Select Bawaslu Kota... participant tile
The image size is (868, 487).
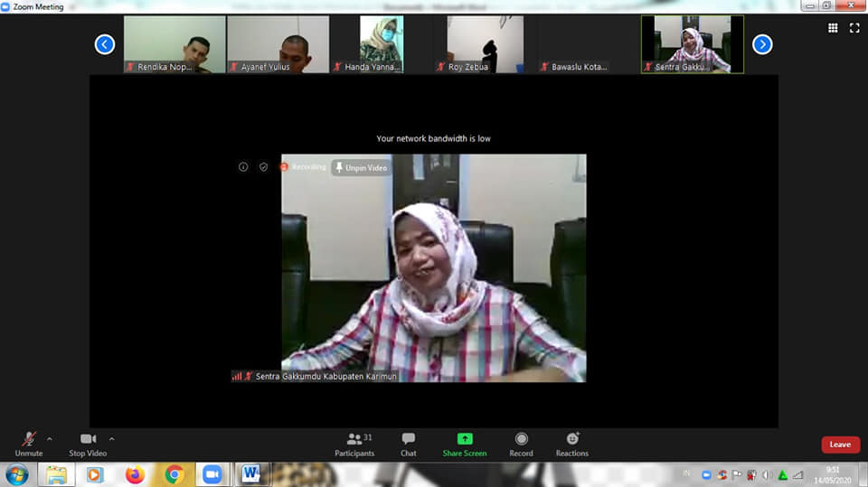pos(589,44)
